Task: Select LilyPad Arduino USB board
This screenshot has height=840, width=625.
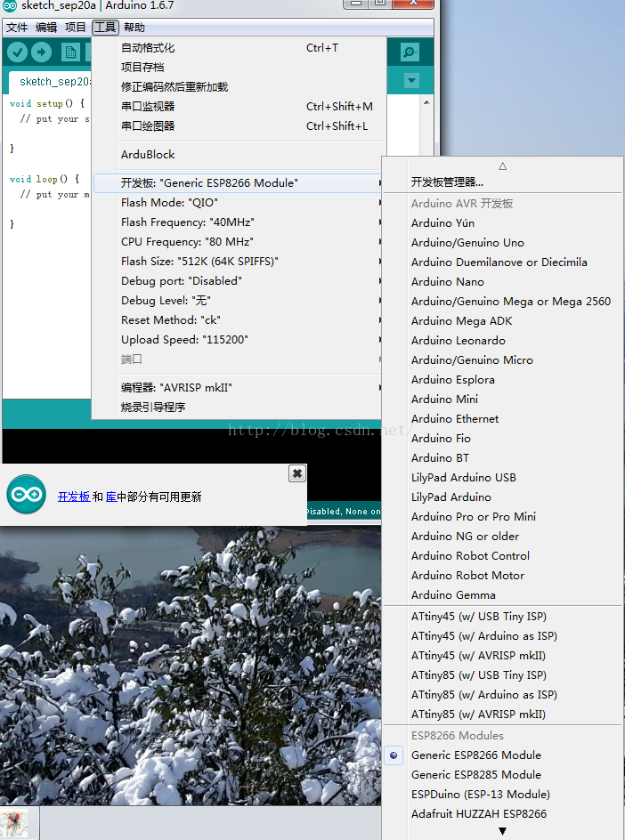Action: 502,477
